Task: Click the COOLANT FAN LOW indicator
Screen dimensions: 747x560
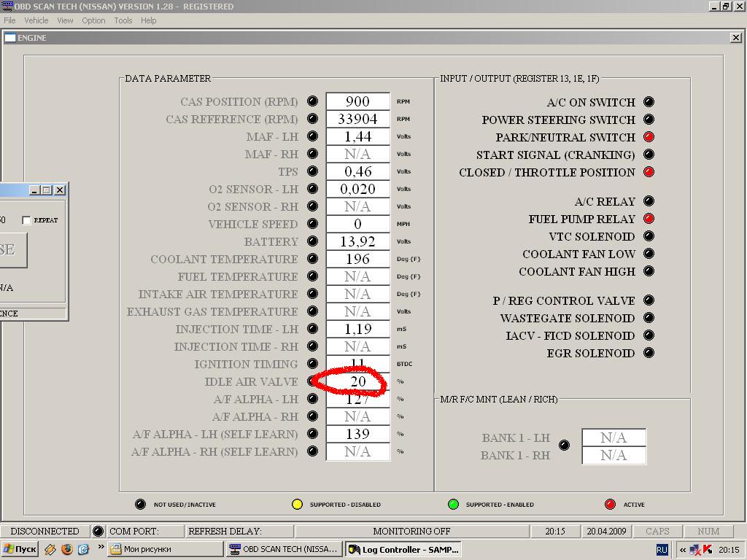Action: click(x=649, y=254)
